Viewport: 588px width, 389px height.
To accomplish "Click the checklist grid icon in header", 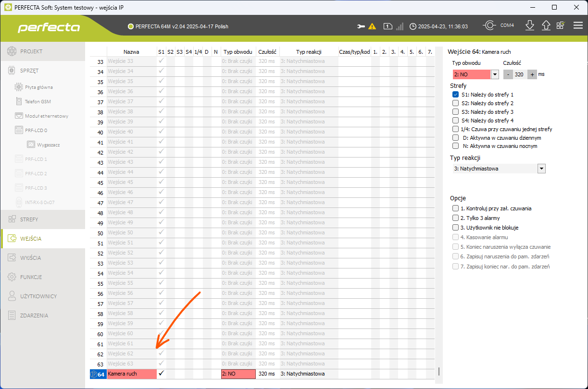I will 561,26.
